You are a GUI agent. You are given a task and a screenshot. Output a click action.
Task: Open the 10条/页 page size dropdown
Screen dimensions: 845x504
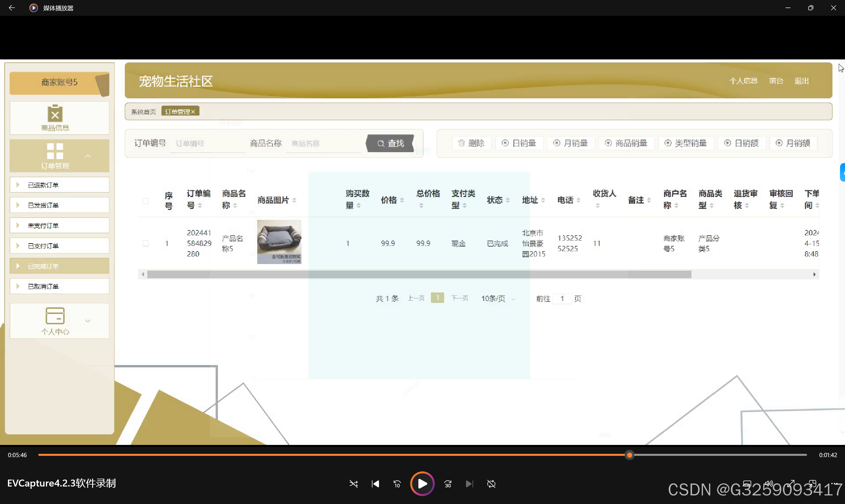[x=498, y=298]
